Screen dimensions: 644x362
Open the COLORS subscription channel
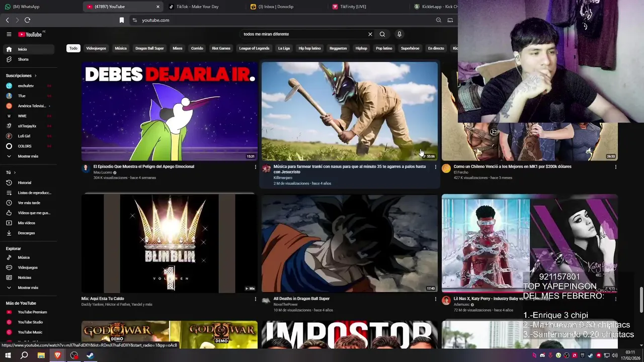point(24,146)
